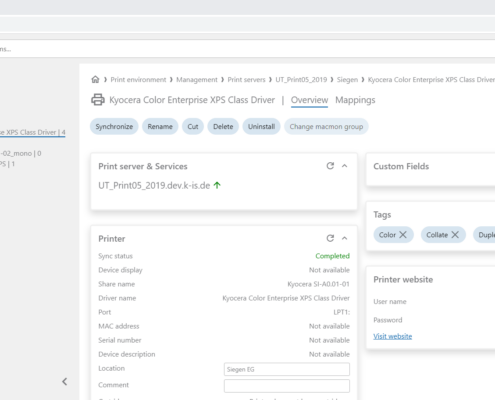
Task: Switch to the Mappings tab
Action: click(x=355, y=100)
